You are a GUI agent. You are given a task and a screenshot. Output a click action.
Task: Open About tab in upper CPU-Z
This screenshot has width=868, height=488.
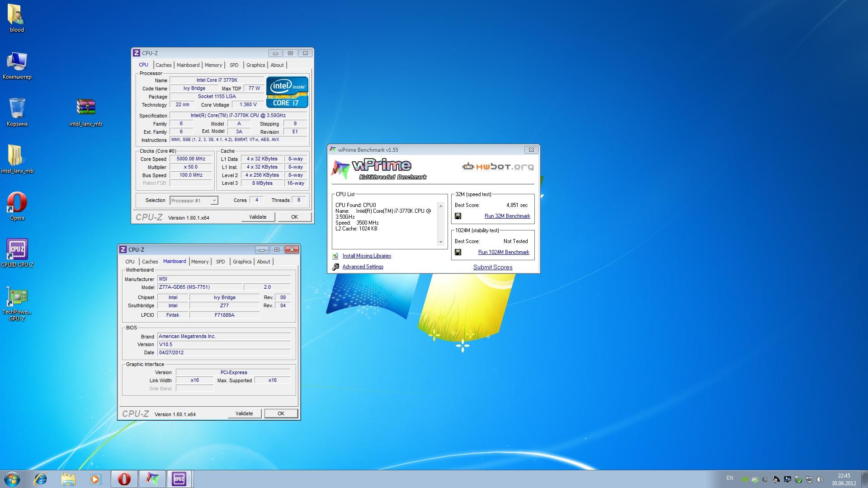tap(277, 65)
